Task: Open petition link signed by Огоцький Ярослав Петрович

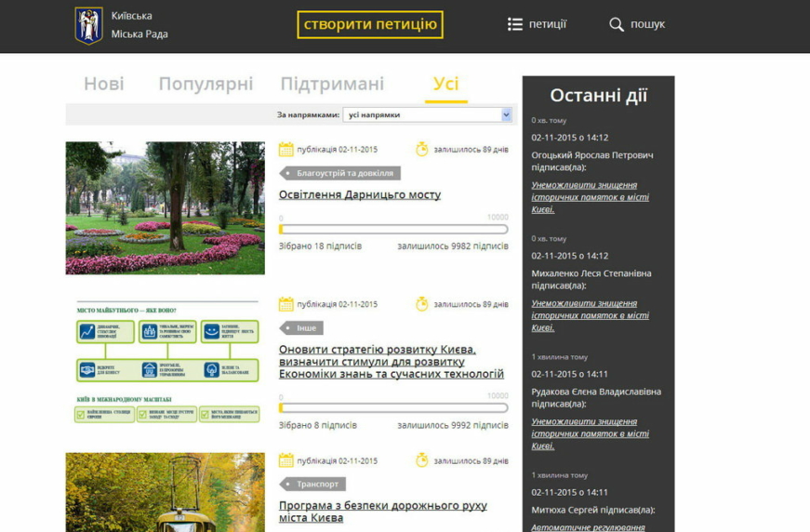Action: tap(590, 197)
